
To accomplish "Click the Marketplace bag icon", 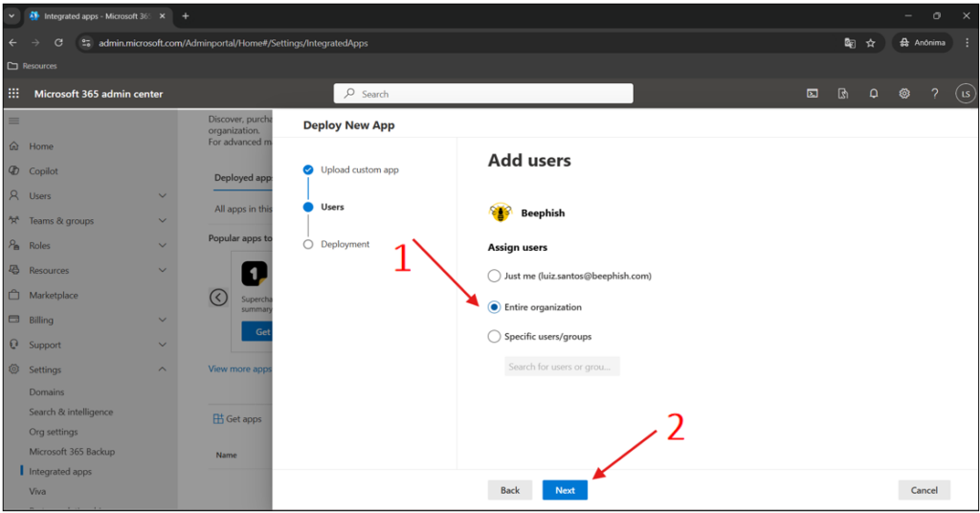I will [13, 295].
